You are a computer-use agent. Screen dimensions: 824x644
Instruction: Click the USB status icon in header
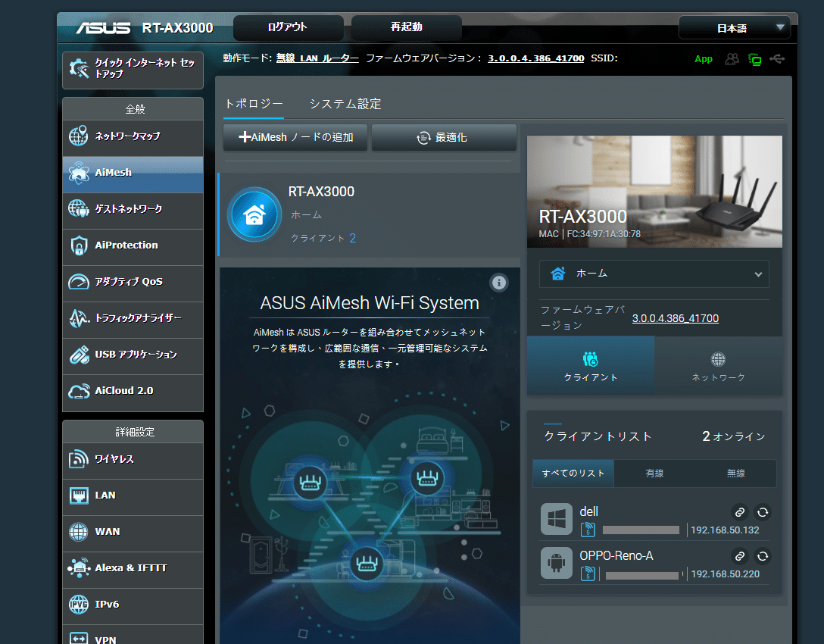[x=777, y=59]
